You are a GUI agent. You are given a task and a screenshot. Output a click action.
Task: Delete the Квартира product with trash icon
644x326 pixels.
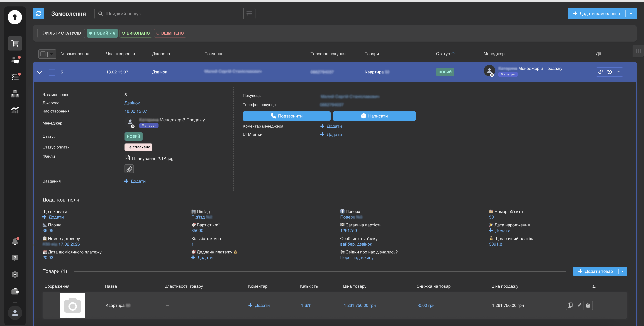588,305
